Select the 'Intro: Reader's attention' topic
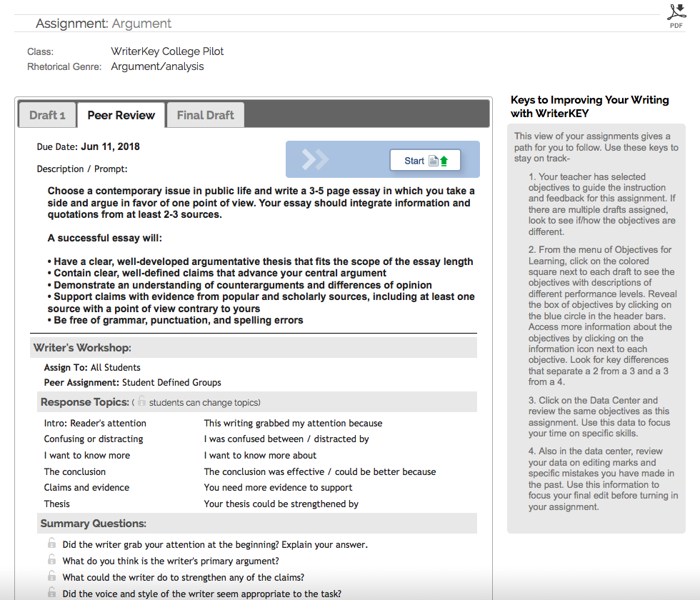The height and width of the screenshot is (600, 700). pos(95,423)
